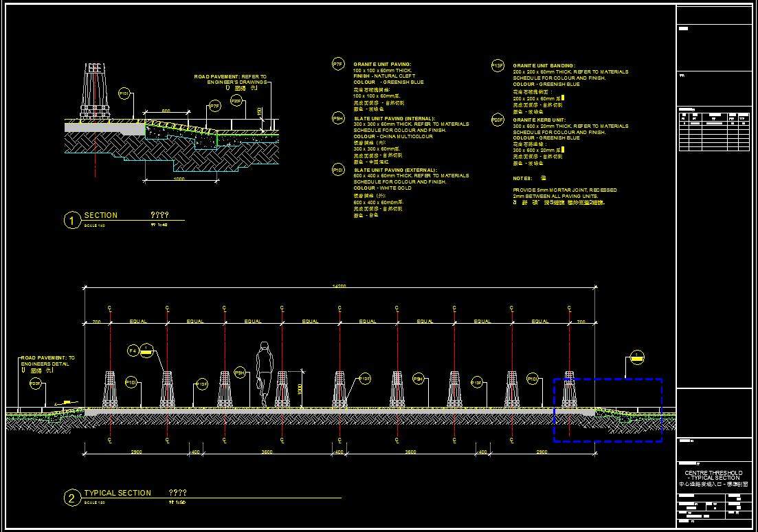The image size is (758, 532).
Task: Click the circled number 2 Typical Section marker
Action: [72, 498]
